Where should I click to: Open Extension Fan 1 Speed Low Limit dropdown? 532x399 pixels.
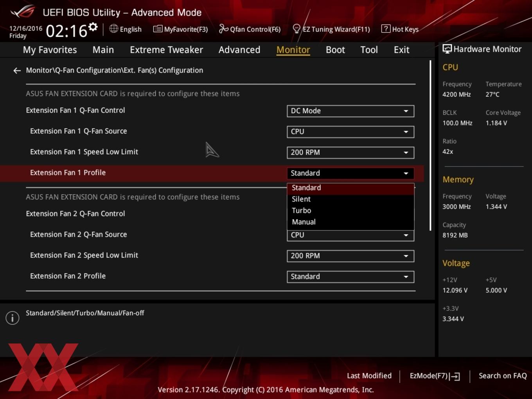click(x=350, y=152)
